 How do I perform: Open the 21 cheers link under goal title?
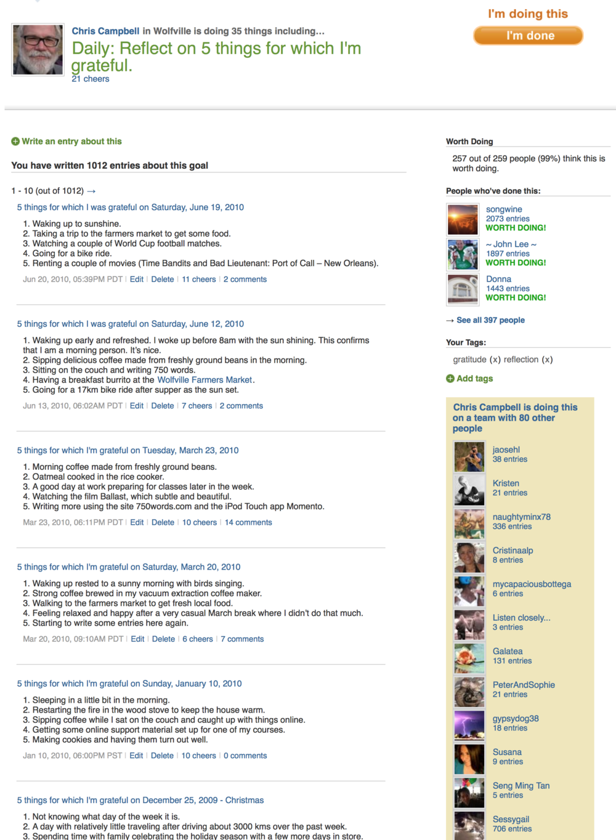91,79
